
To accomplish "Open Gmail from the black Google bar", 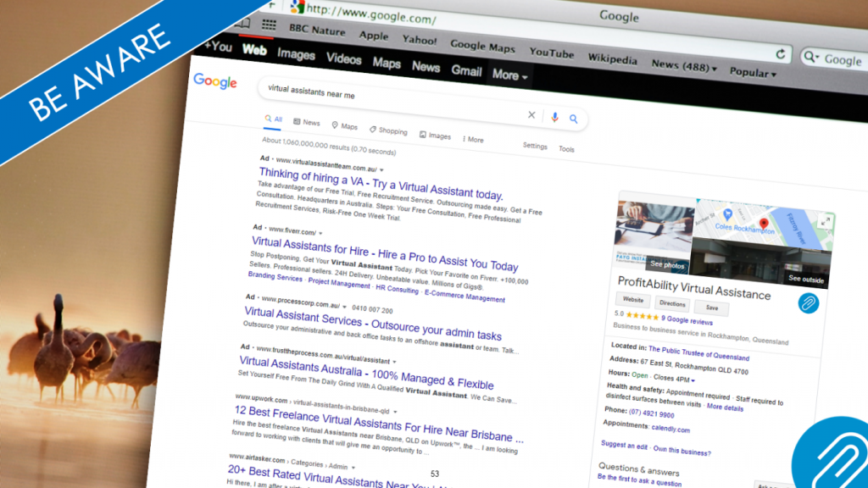I will [x=466, y=71].
